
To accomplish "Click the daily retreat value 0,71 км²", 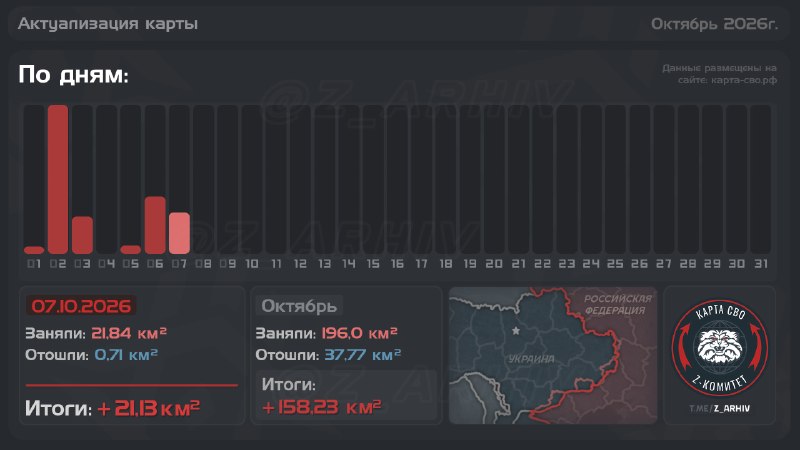I will point(126,354).
